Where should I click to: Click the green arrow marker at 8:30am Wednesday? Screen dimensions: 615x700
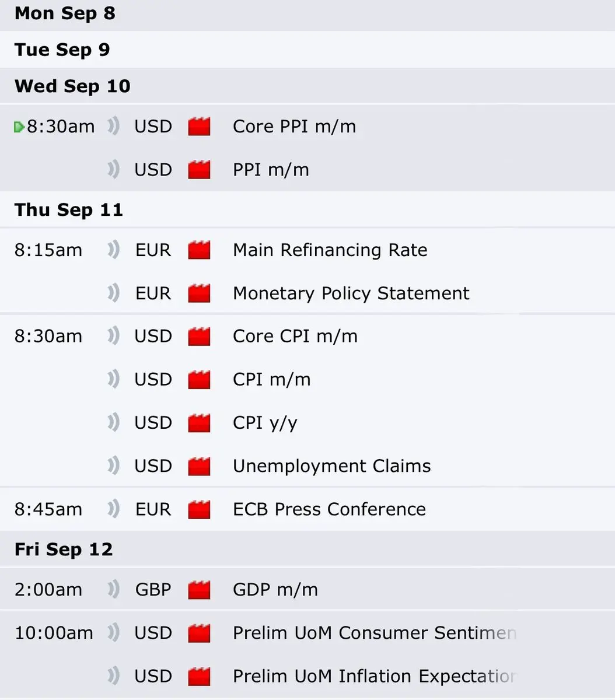tap(19, 127)
